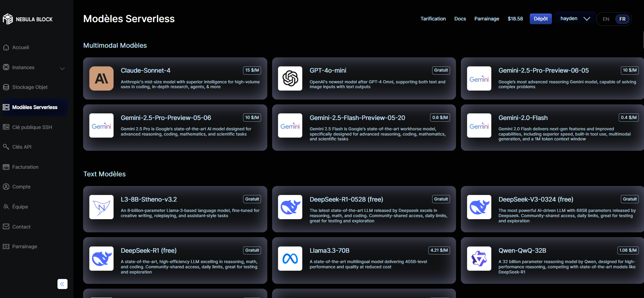
Task: Open the Tarification link
Action: coord(433,19)
